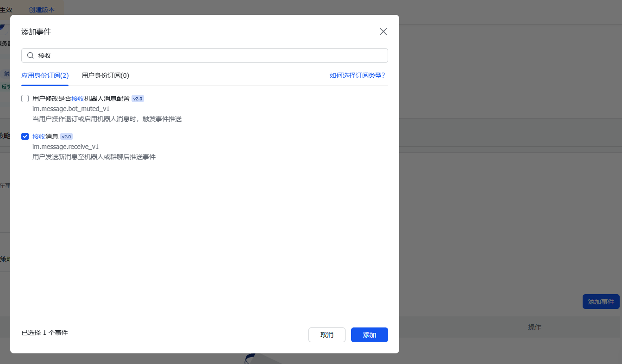Select the 用户修改是否接收机器人消息配置 event title
The height and width of the screenshot is (364, 622).
pos(81,99)
